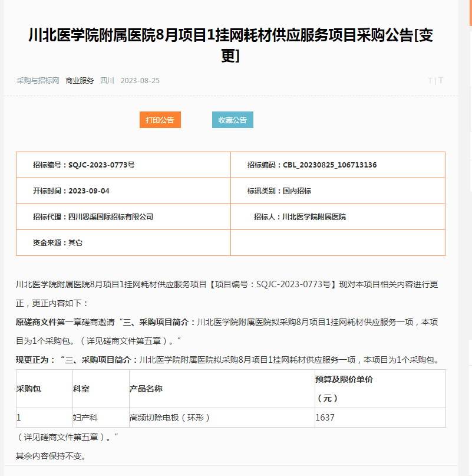The image size is (472, 476).
Task: Click the 妇产科 table cell
Action: click(101, 418)
